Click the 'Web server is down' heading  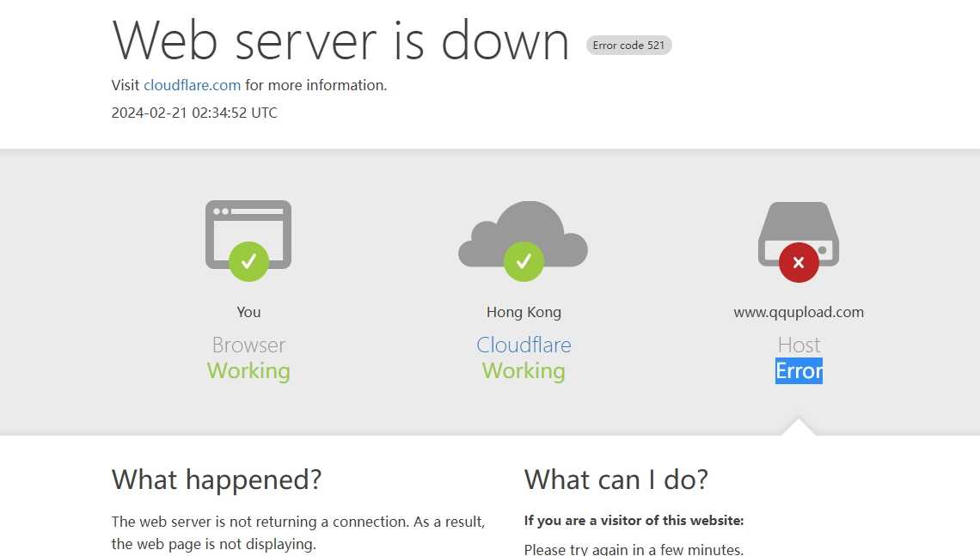(x=340, y=40)
